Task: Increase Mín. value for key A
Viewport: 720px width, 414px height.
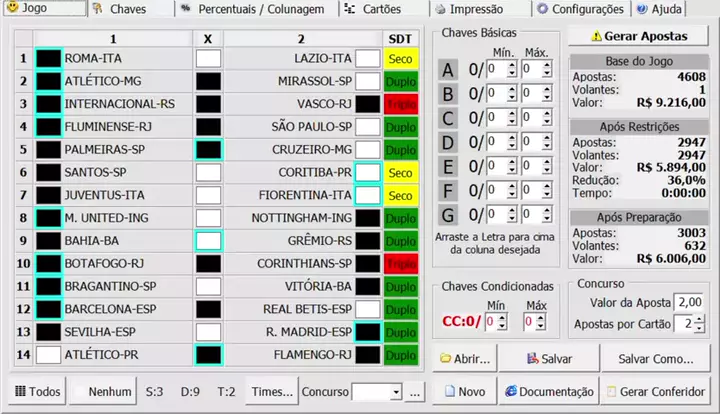Action: pyautogui.click(x=512, y=65)
